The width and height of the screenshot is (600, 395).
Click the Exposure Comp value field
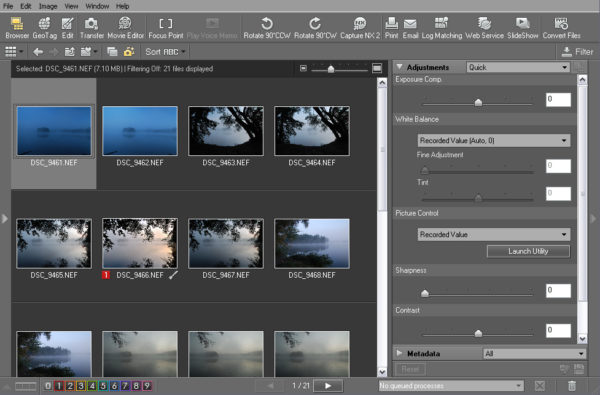(x=558, y=100)
